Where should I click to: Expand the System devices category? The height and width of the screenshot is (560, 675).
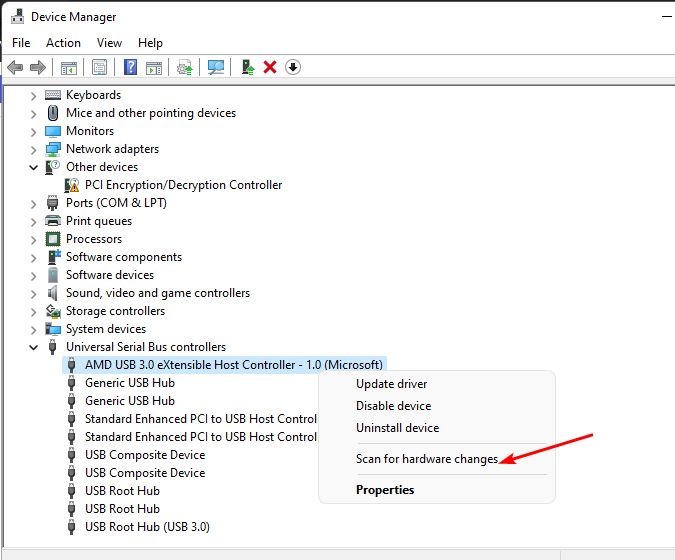(34, 330)
